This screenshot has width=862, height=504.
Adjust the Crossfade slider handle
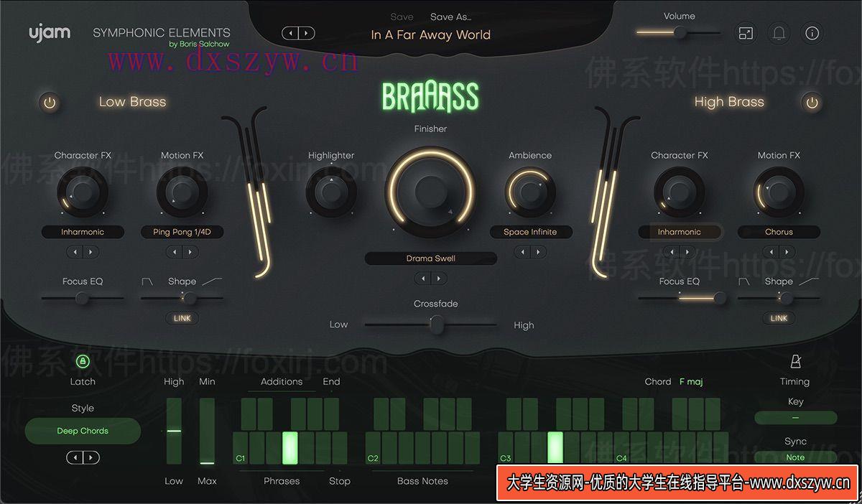click(x=436, y=325)
